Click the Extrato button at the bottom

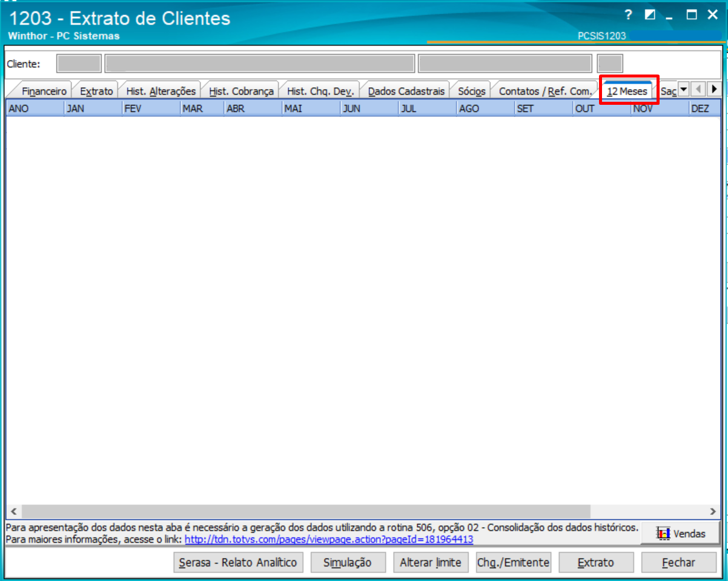[x=595, y=563]
